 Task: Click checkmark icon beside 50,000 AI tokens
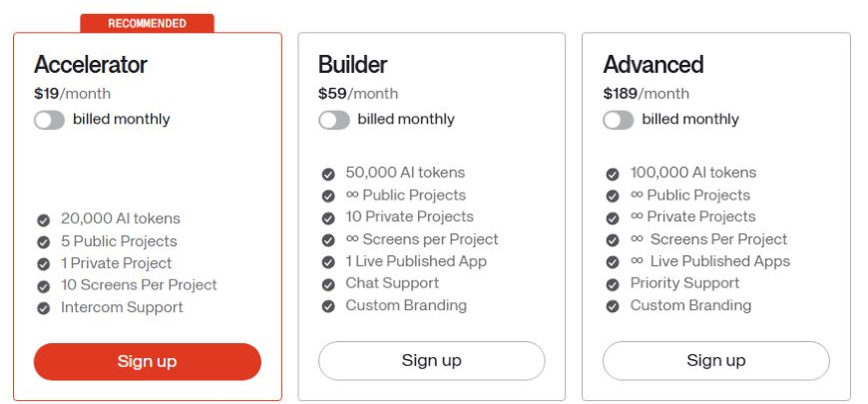[328, 175]
